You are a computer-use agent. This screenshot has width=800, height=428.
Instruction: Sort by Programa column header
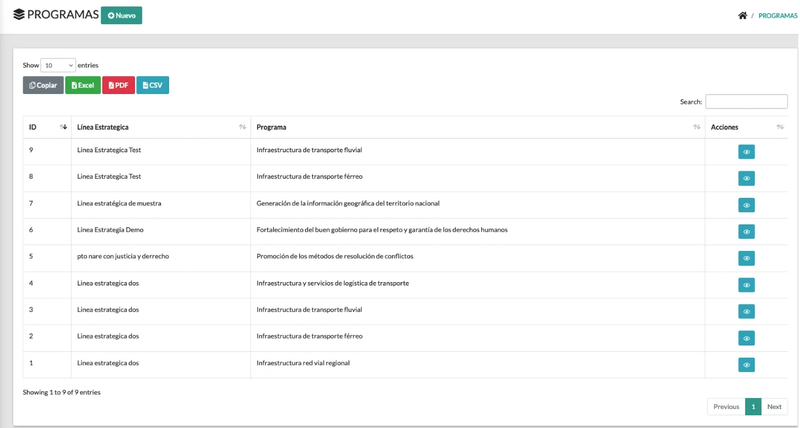[x=477, y=127]
